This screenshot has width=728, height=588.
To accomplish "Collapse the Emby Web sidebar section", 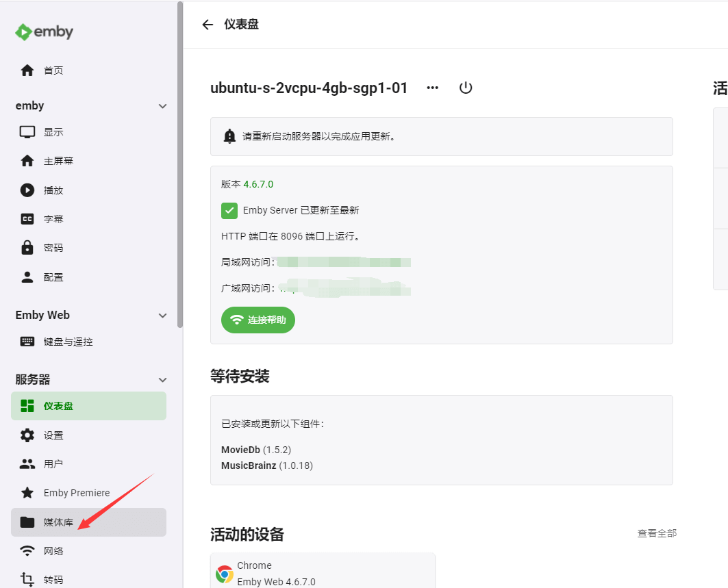I will [162, 316].
